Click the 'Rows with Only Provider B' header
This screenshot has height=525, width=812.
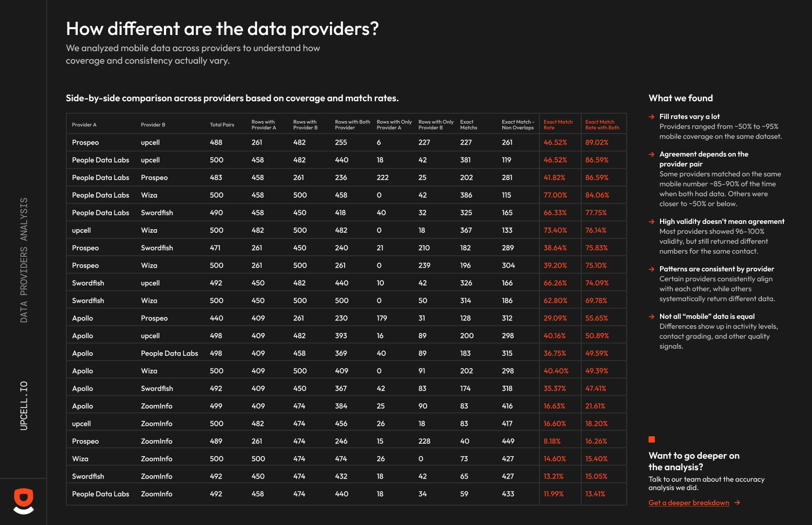tap(436, 125)
